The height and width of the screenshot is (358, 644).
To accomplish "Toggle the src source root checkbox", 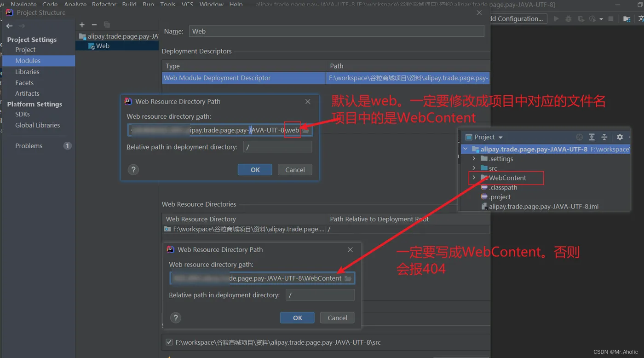I will coord(169,342).
